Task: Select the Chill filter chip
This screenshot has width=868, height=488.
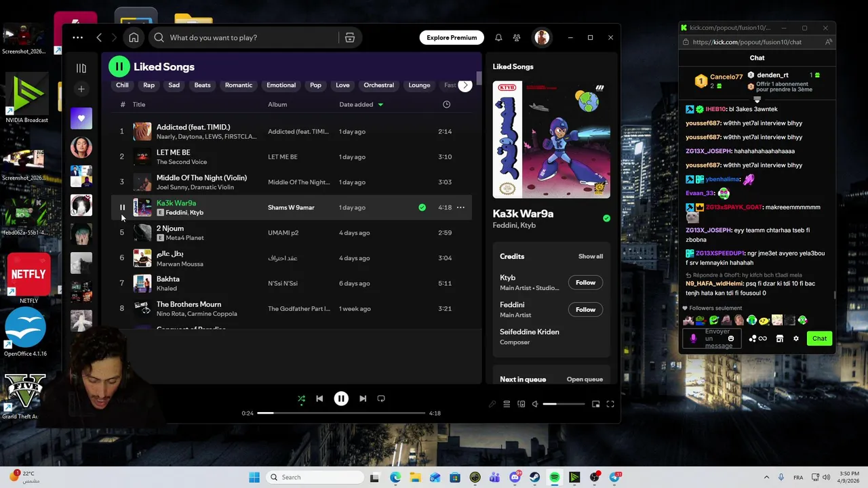Action: click(122, 85)
